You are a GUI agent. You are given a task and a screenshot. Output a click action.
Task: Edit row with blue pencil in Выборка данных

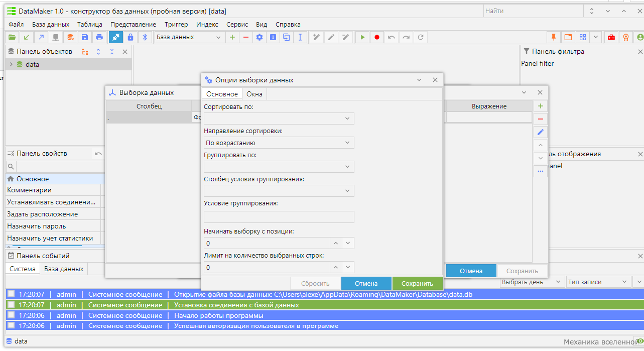pos(541,132)
